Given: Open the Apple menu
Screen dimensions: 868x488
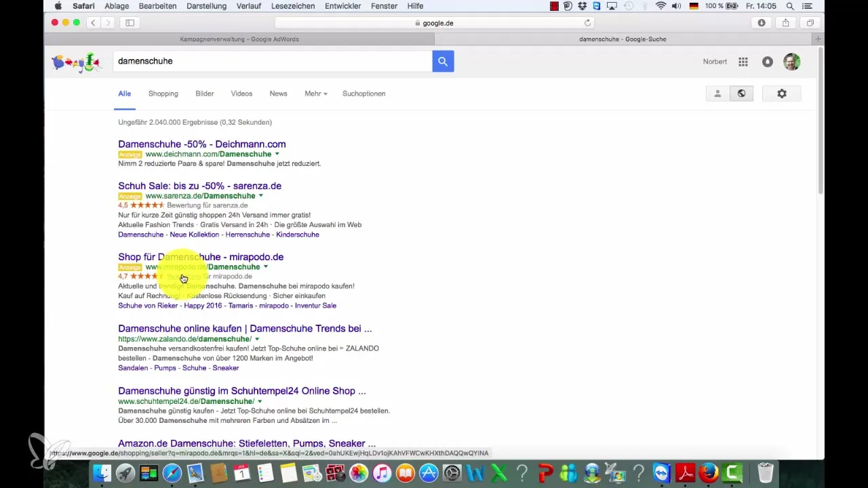Looking at the screenshot, I should coord(58,6).
